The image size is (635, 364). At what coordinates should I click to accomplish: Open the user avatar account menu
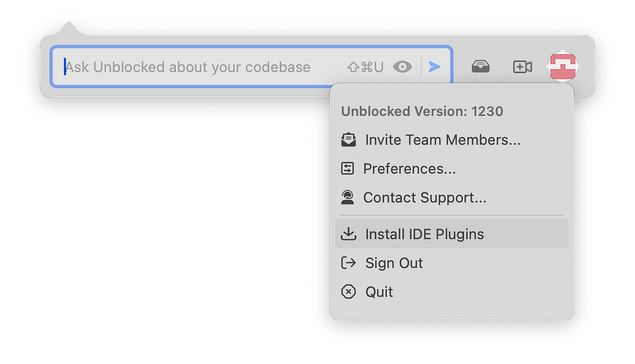point(562,66)
